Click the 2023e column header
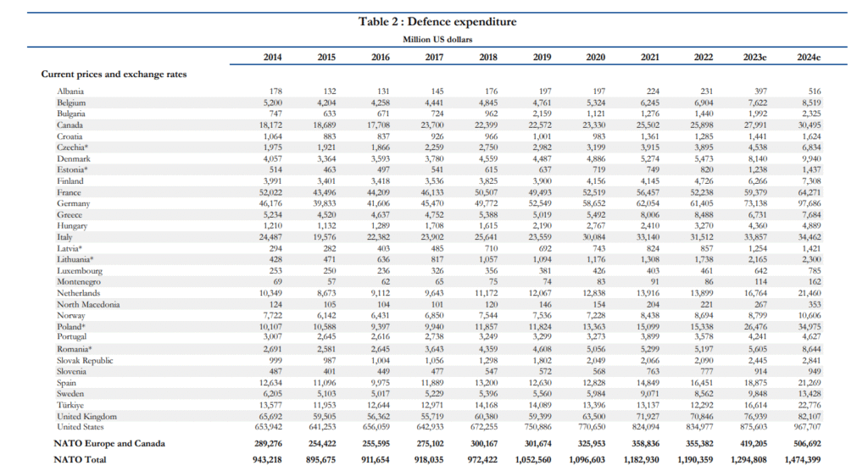 (x=755, y=57)
